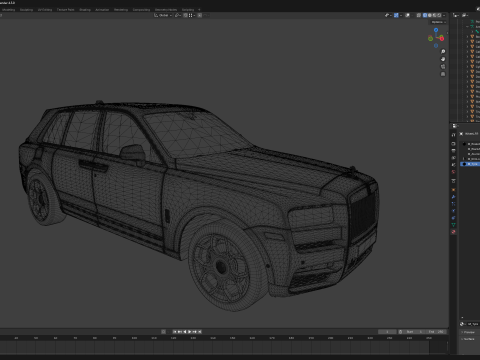Open the Object Constraints tab
The image size is (480, 360).
click(453, 218)
